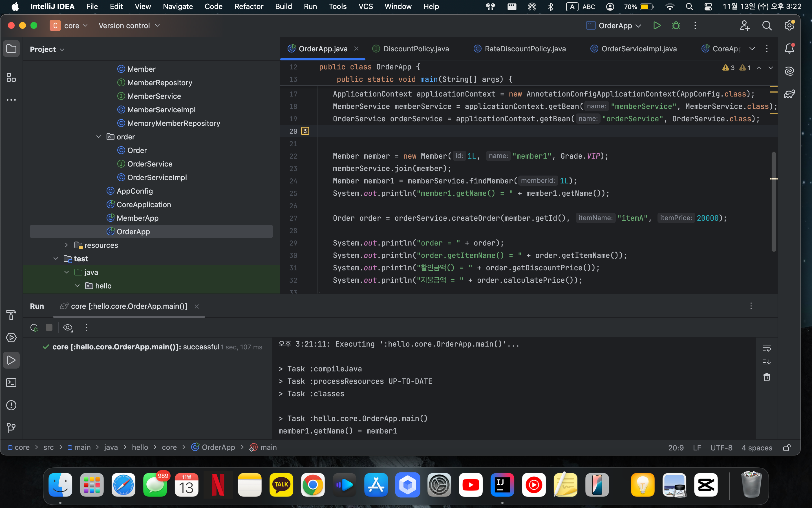The height and width of the screenshot is (508, 812).
Task: Open the AI Assistant spiral icon
Action: click(789, 71)
